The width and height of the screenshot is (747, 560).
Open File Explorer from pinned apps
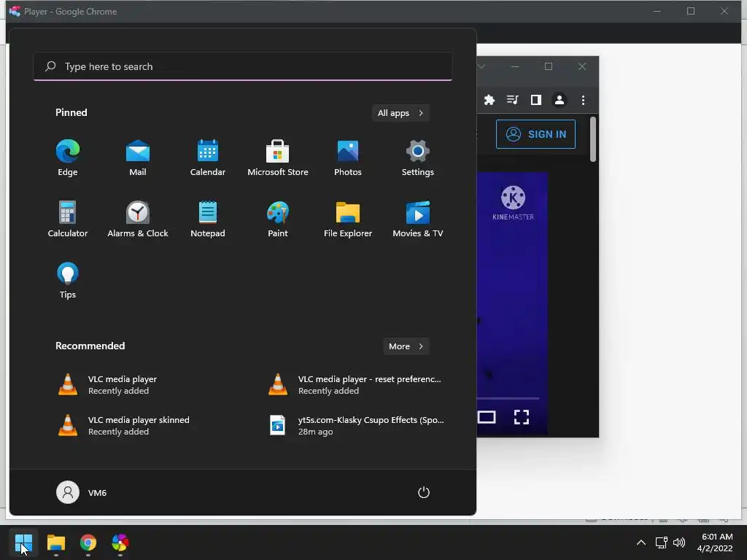coord(348,219)
